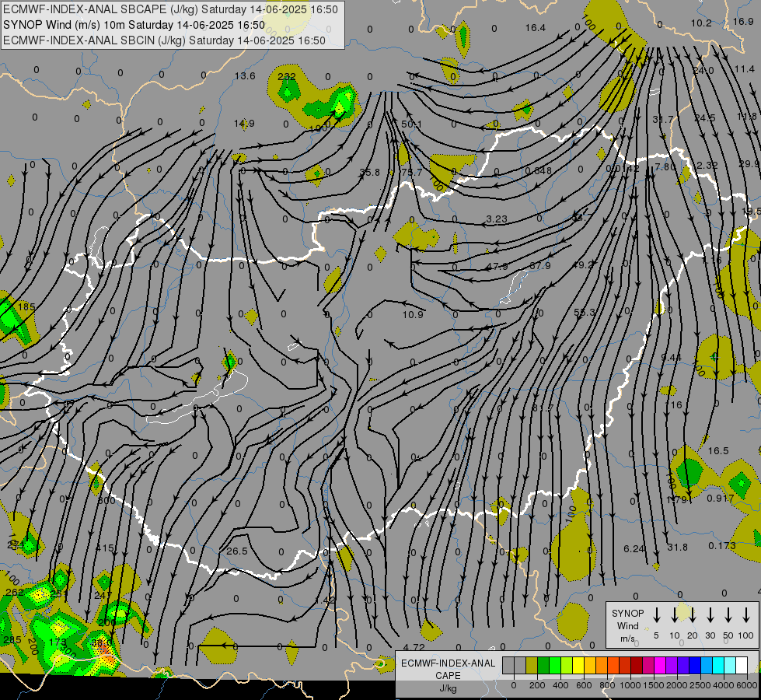The height and width of the screenshot is (700, 761).
Task: Click the 'SYNOP Wind m/s' legend label
Action: [627, 625]
